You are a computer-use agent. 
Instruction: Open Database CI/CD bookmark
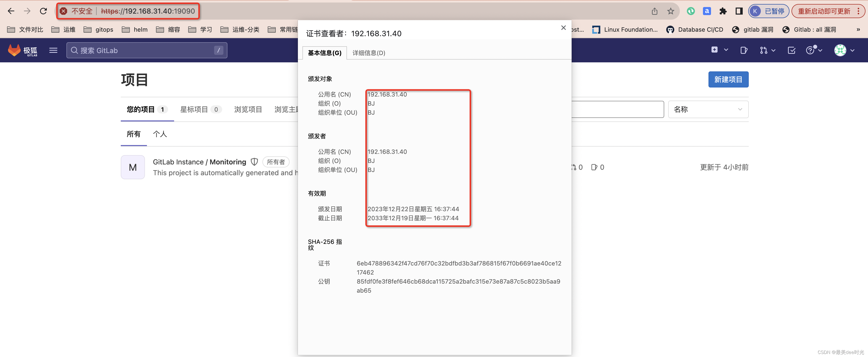(x=695, y=30)
